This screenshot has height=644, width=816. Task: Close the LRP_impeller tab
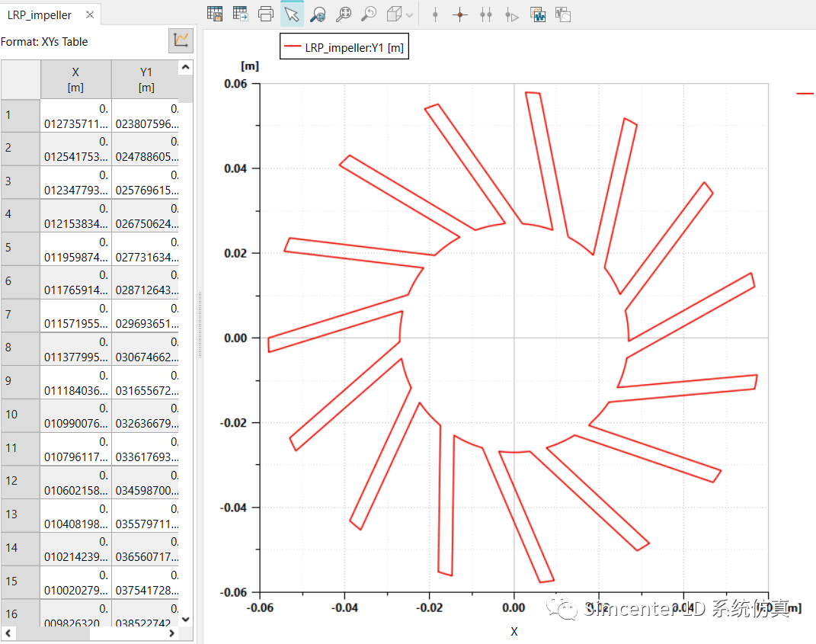point(90,14)
